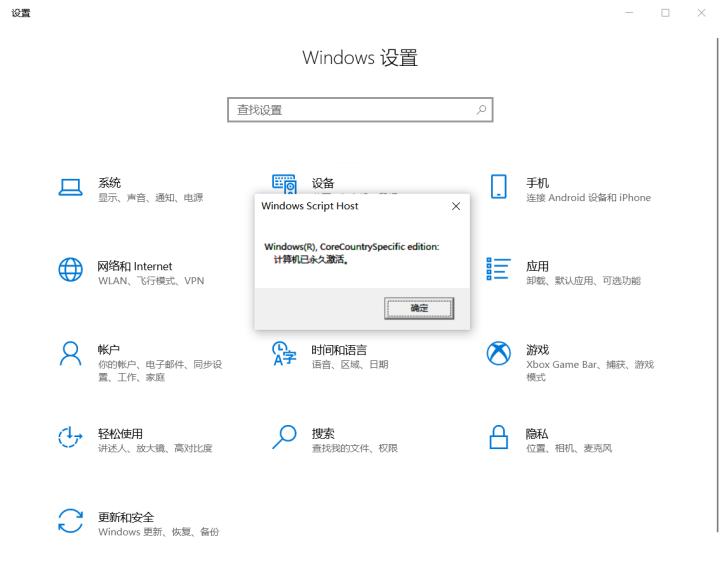The image size is (720, 562).
Task: Select the 手机 category title
Action: coord(537,183)
